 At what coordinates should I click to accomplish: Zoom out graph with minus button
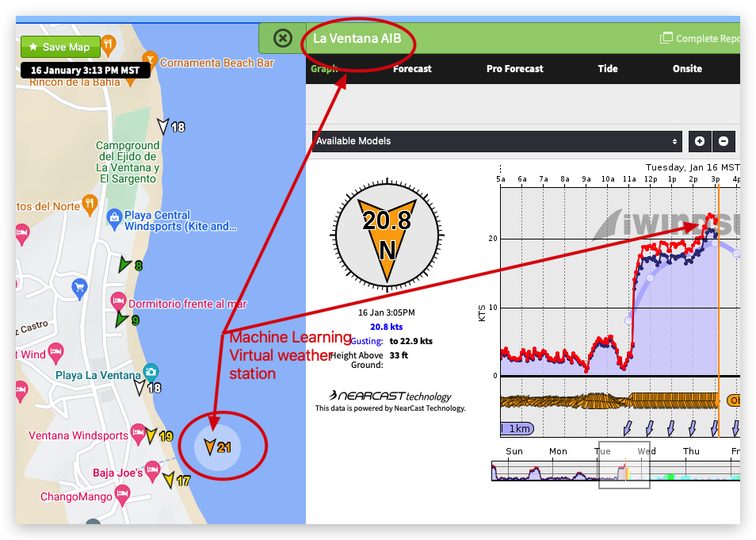coord(724,141)
